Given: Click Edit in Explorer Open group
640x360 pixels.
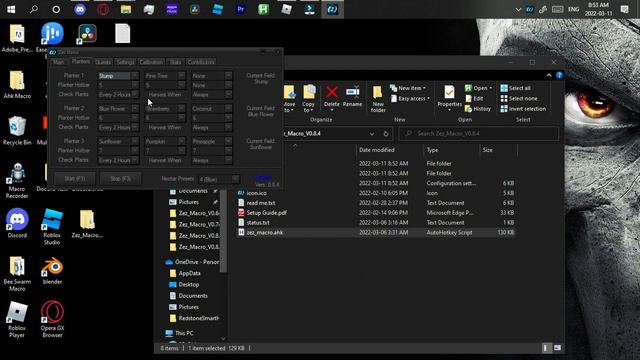Looking at the screenshot, I should (474, 98).
